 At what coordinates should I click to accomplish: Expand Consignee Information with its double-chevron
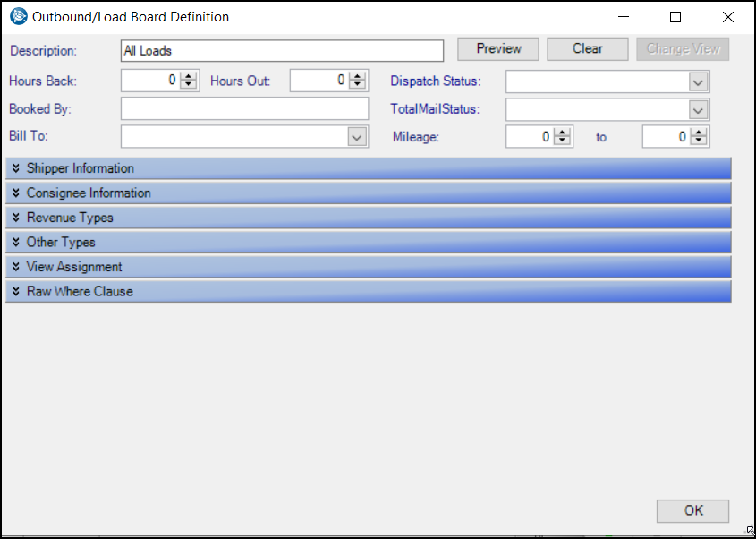(x=16, y=192)
